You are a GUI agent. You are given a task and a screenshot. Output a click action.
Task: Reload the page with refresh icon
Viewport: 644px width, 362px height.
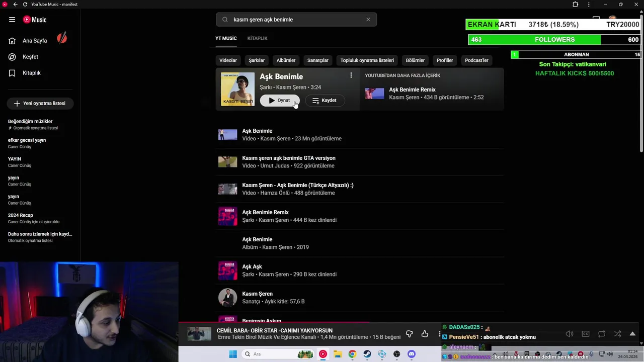pos(25,5)
